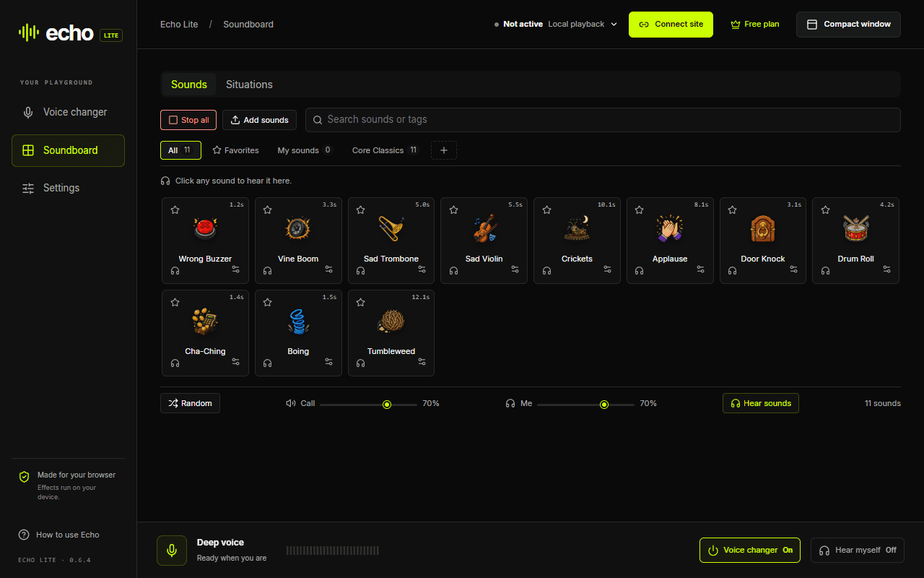Open Drum Roll adjustment sliders icon
The width and height of the screenshot is (924, 578).
pos(887,269)
